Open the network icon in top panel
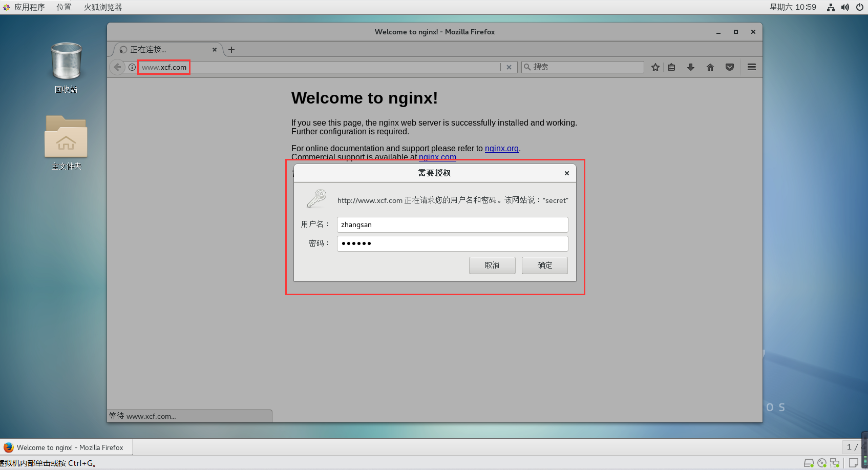Screen dimensions: 868x470 [831, 7]
